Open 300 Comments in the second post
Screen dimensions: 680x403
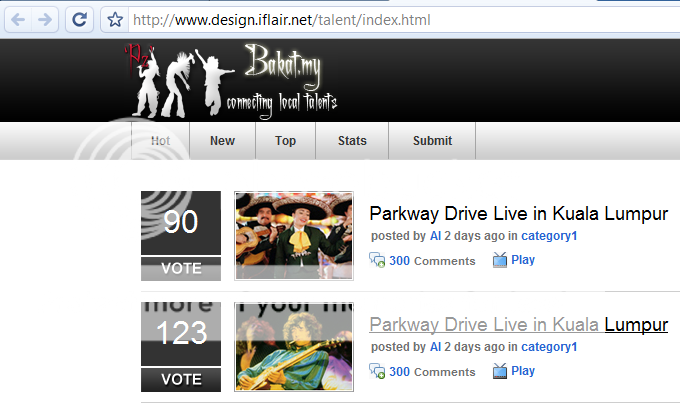pyautogui.click(x=432, y=372)
